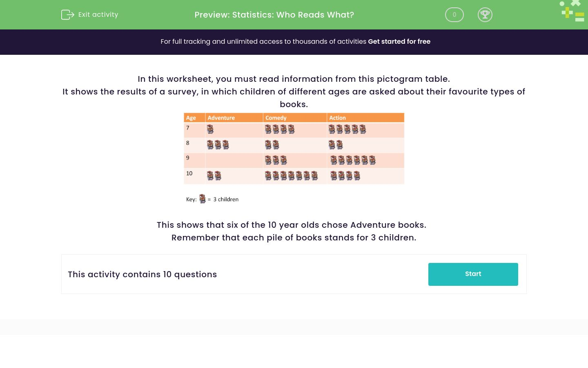Click the EdPlace logo top right
This screenshot has width=588, height=368.
[x=572, y=11]
